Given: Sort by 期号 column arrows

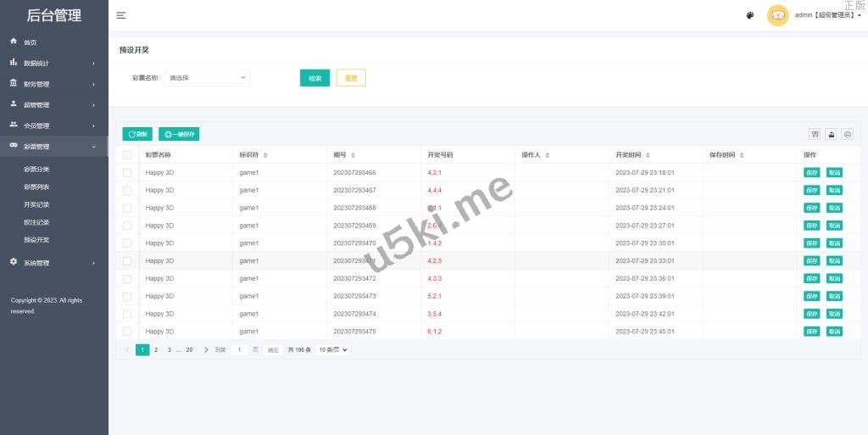Looking at the screenshot, I should 353,155.
